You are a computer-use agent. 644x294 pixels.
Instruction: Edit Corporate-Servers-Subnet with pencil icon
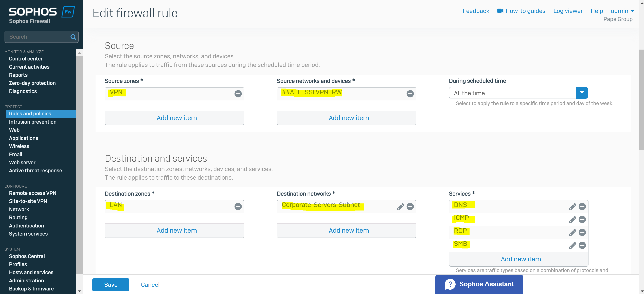click(400, 206)
